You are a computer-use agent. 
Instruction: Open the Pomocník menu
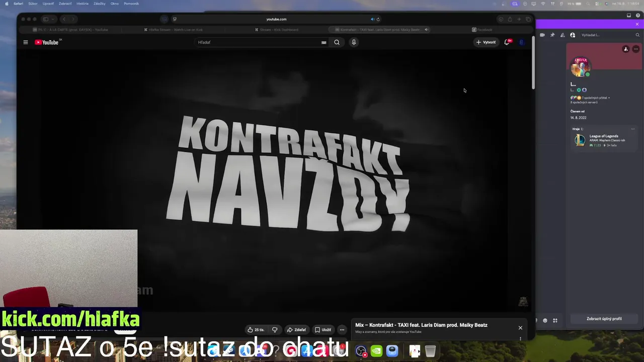131,4
